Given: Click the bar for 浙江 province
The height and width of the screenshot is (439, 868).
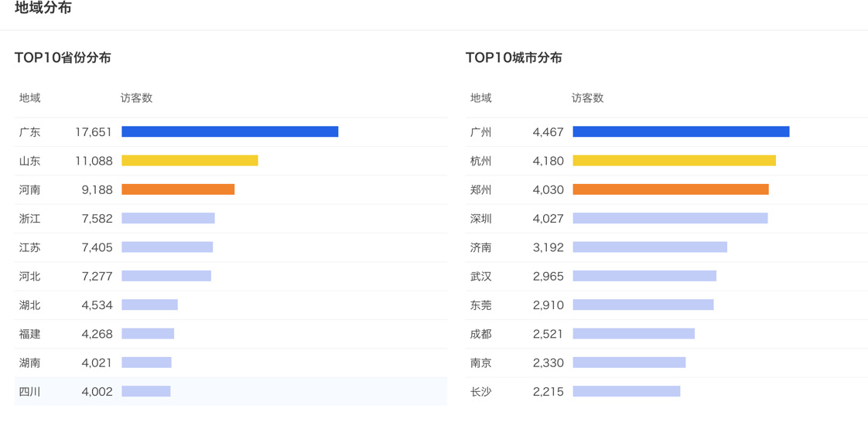Looking at the screenshot, I should coord(169,218).
